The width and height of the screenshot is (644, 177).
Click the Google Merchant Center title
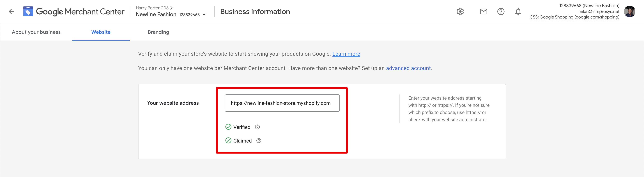tap(80, 11)
